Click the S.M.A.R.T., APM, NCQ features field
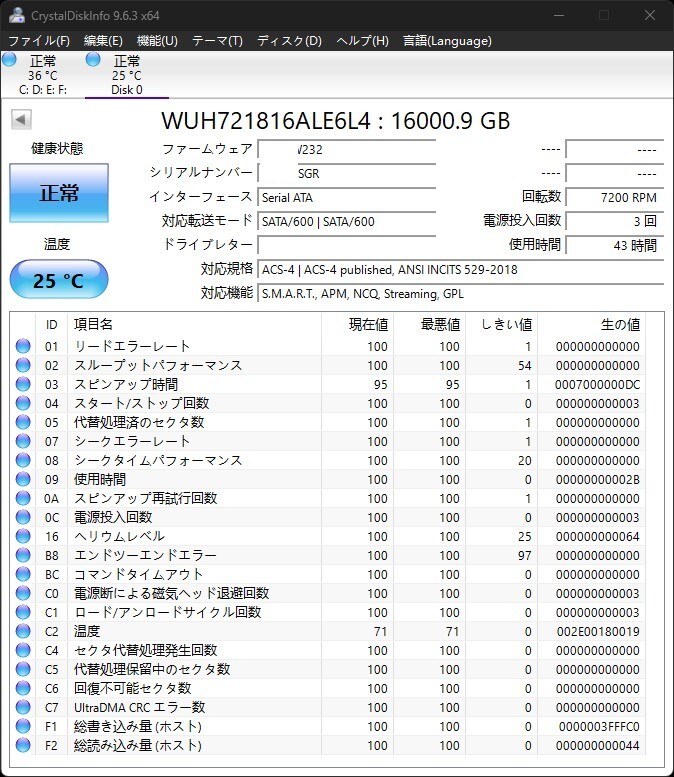Screen dimensions: 674x777 (x=461, y=293)
